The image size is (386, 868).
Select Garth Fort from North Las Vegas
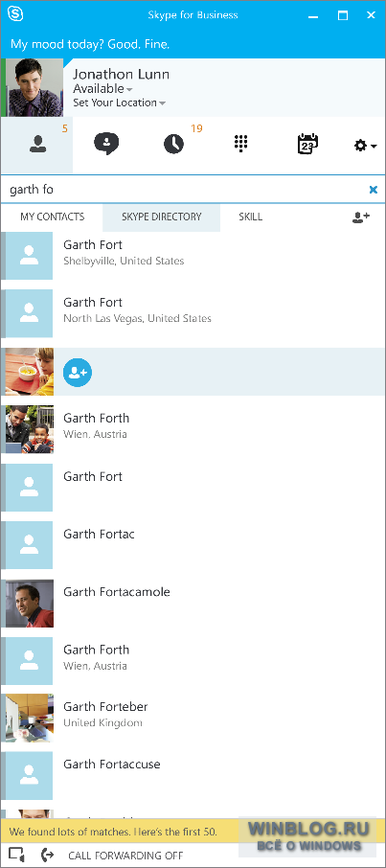click(193, 313)
